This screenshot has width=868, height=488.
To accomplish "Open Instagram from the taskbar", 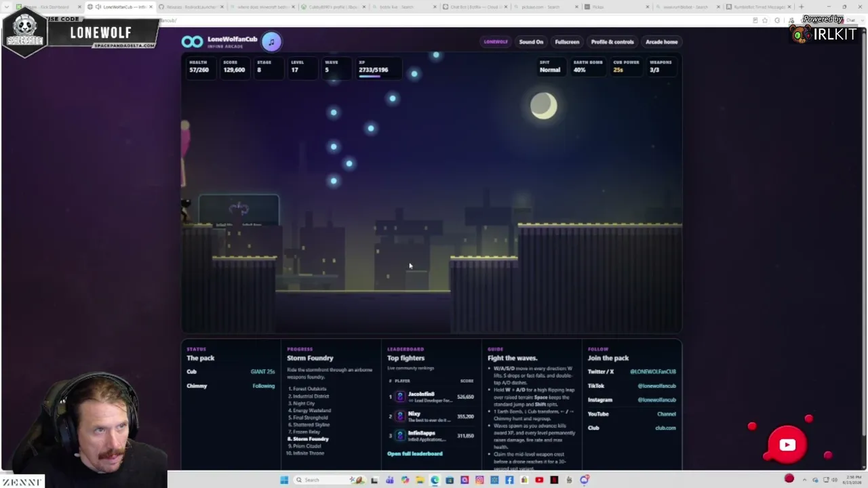I will tap(479, 480).
